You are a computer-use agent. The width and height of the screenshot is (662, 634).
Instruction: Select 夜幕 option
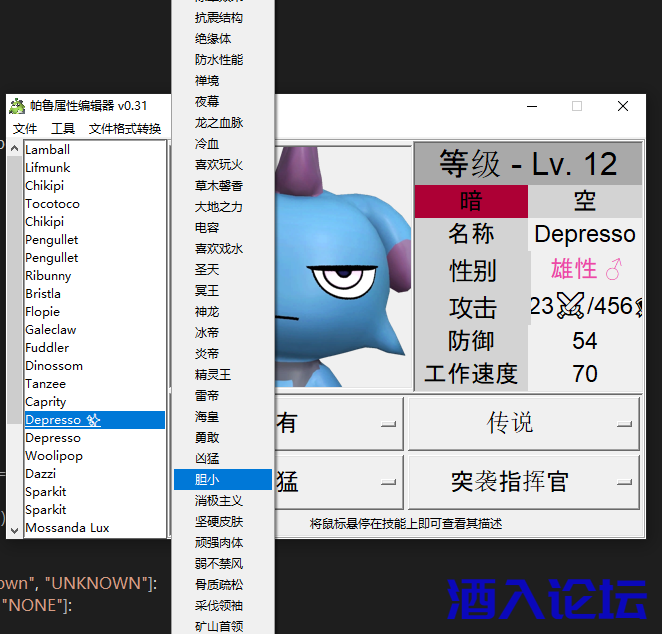(223, 101)
